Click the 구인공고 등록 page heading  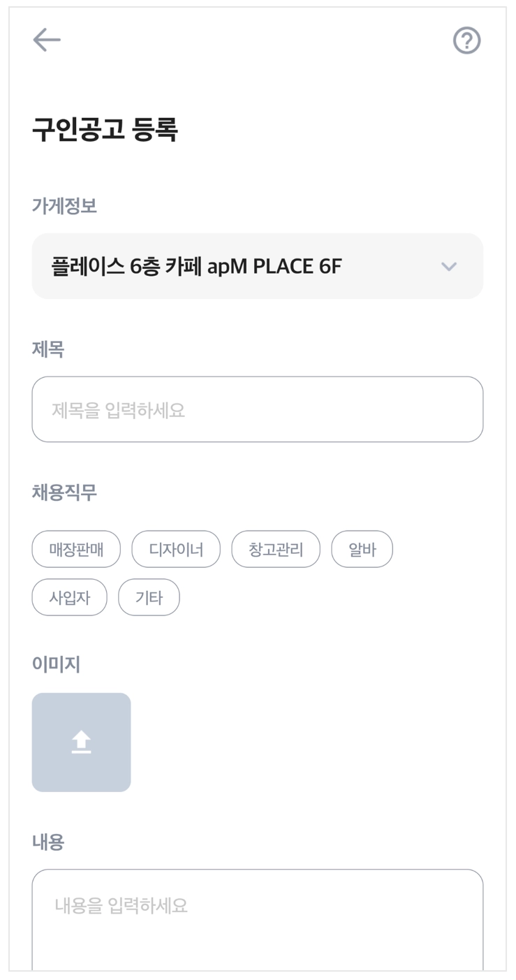105,130
